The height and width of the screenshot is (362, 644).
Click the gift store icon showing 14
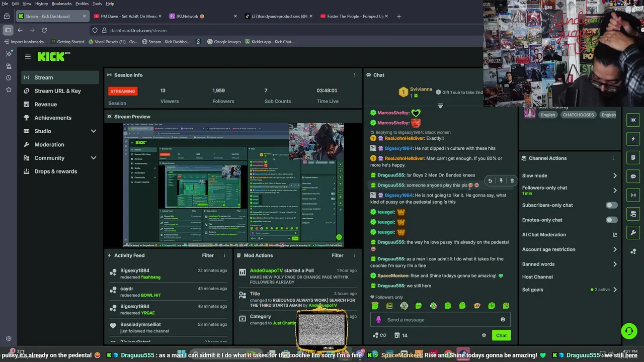point(401,335)
